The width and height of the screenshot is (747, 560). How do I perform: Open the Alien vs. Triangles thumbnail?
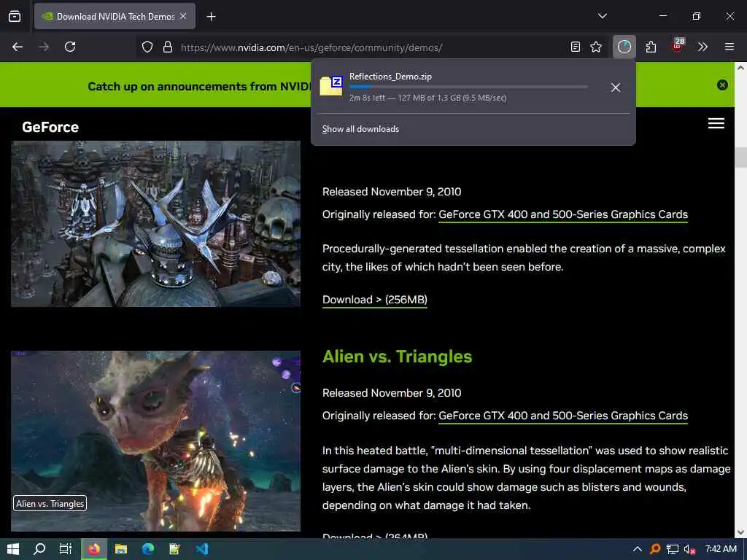pyautogui.click(x=156, y=441)
